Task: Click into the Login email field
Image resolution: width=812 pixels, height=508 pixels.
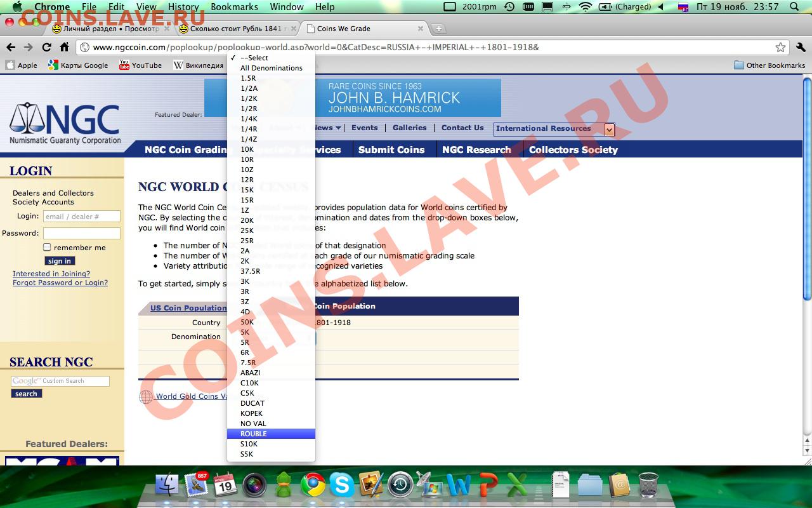Action: [82, 217]
